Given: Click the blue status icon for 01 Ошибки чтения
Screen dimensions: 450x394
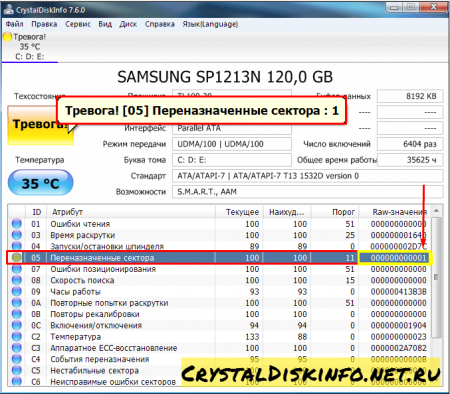Looking at the screenshot, I should coord(16,224).
